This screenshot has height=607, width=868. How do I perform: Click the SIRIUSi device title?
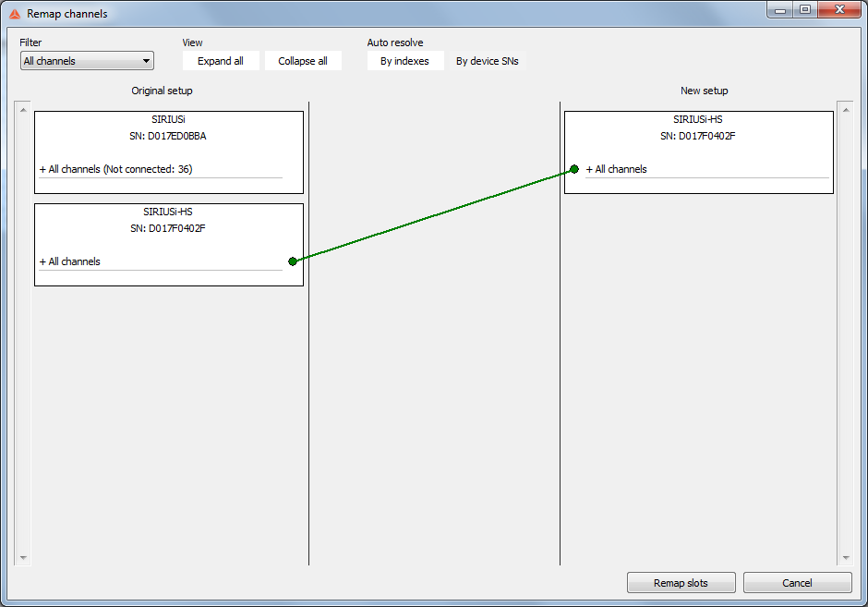(x=168, y=119)
